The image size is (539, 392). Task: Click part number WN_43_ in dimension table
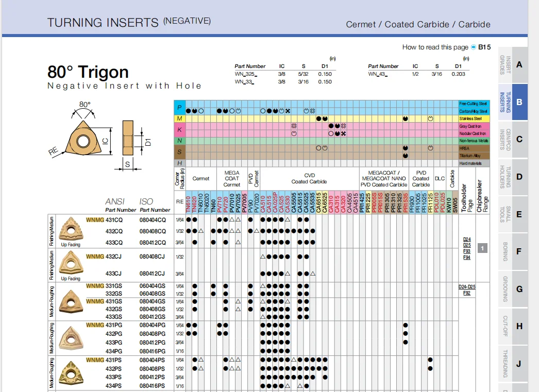click(x=378, y=74)
